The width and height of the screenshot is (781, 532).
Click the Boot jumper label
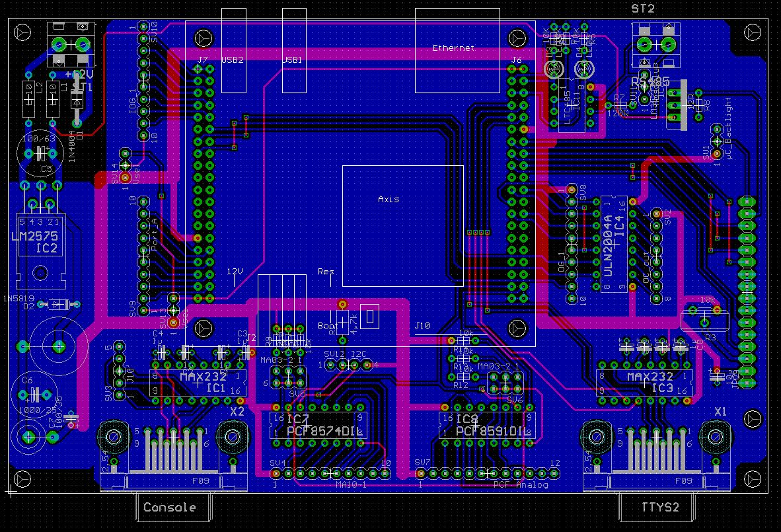(x=328, y=326)
